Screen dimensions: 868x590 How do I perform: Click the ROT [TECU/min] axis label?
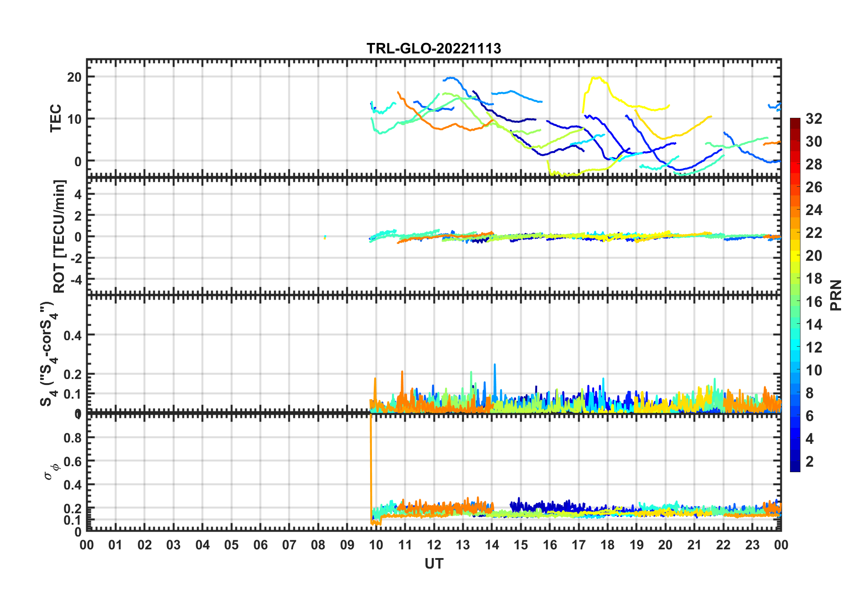59,236
